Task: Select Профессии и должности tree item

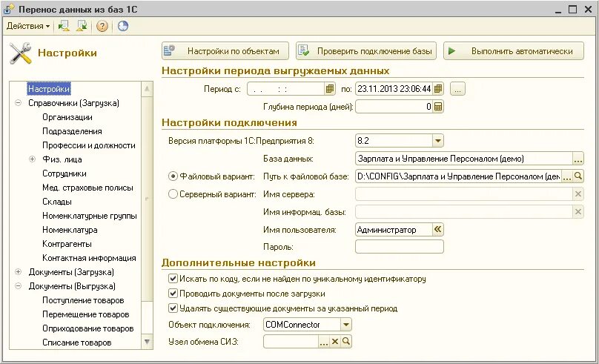Action: (x=89, y=145)
